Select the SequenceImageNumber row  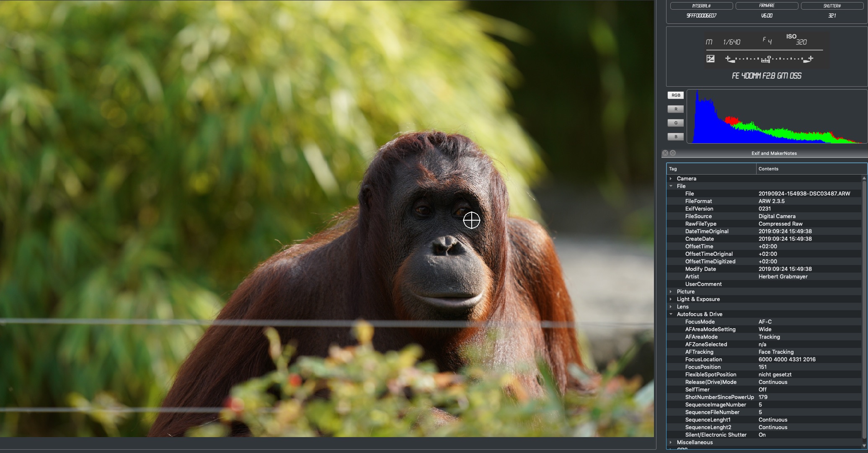[x=764, y=404]
